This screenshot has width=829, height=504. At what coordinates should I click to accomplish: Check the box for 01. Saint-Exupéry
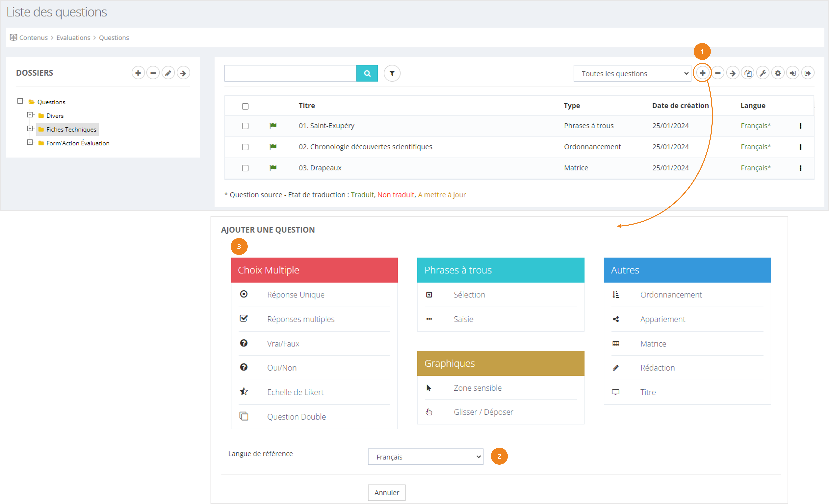coord(245,126)
